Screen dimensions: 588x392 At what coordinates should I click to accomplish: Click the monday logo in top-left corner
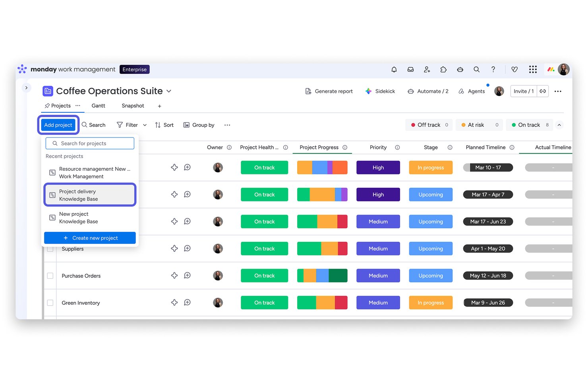click(x=22, y=69)
